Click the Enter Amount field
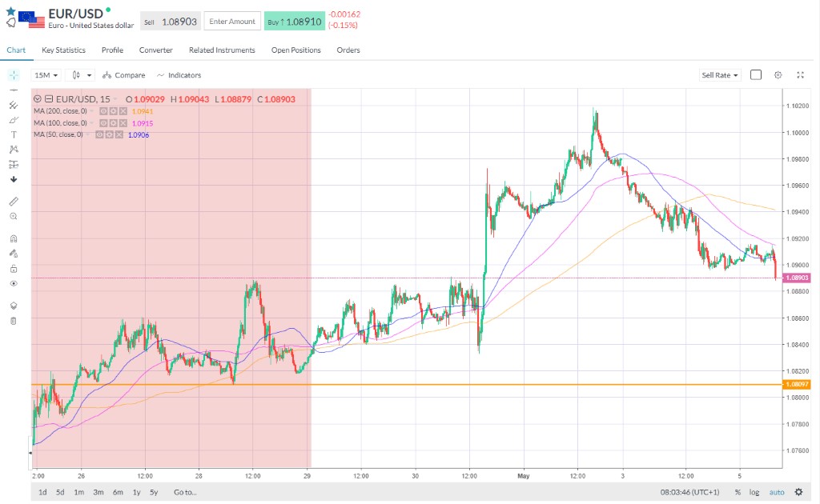 pyautogui.click(x=232, y=22)
